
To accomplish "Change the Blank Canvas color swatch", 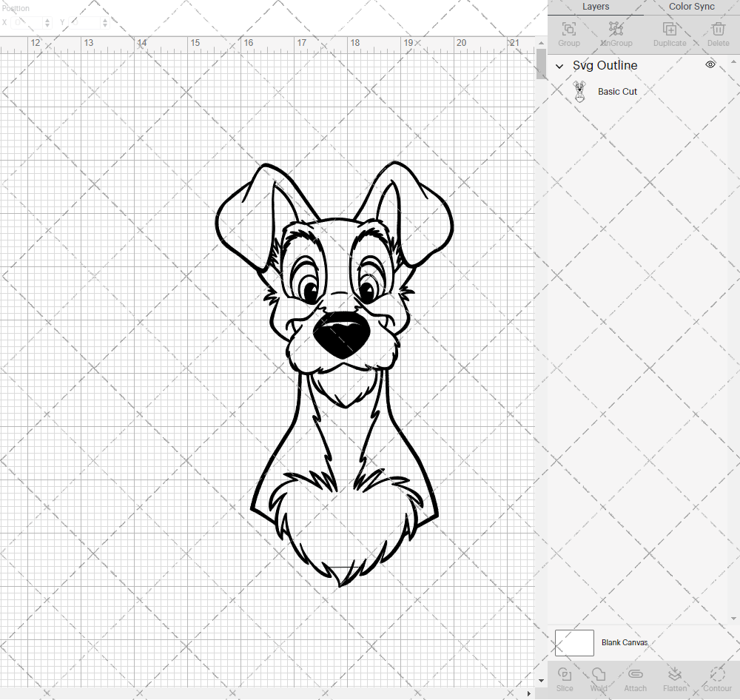I will pyautogui.click(x=574, y=642).
